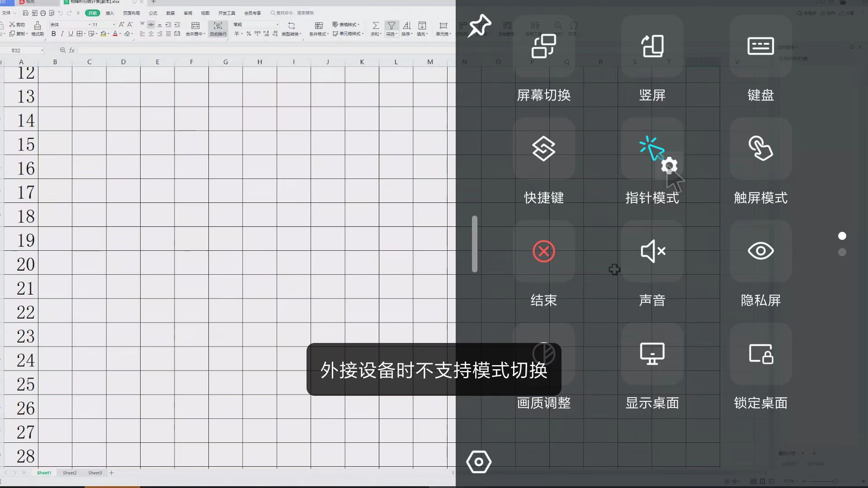Screen dimensions: 868x488
Task: Open the font color picker
Action: (120, 34)
